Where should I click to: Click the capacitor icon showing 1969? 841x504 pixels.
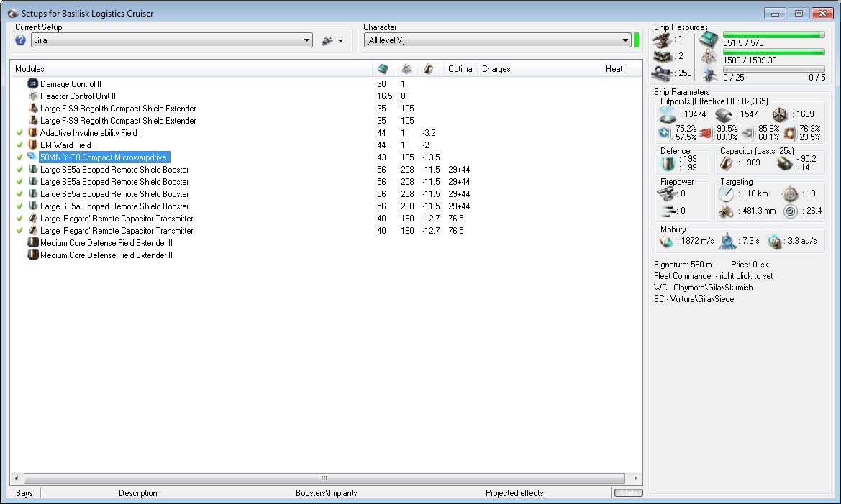[x=726, y=163]
